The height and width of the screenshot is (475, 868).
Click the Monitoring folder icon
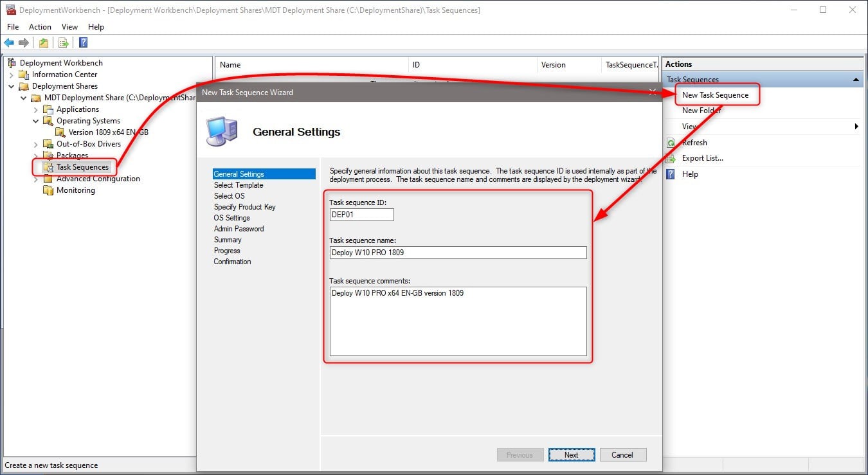click(x=48, y=190)
